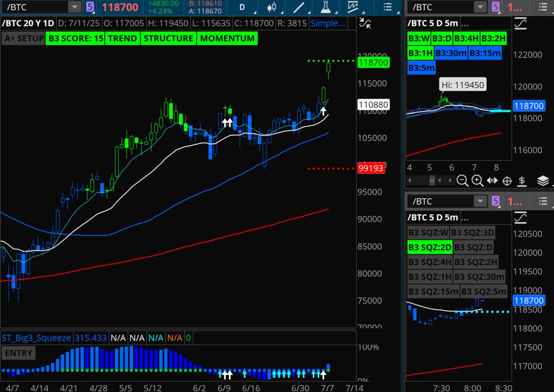
Task: Open the main chart list menu icon
Action: [387, 7]
